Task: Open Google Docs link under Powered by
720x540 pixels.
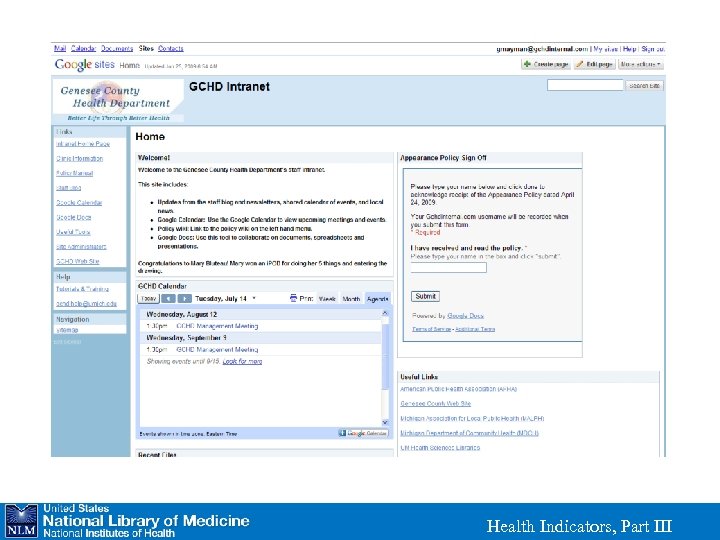Action: 465,316
